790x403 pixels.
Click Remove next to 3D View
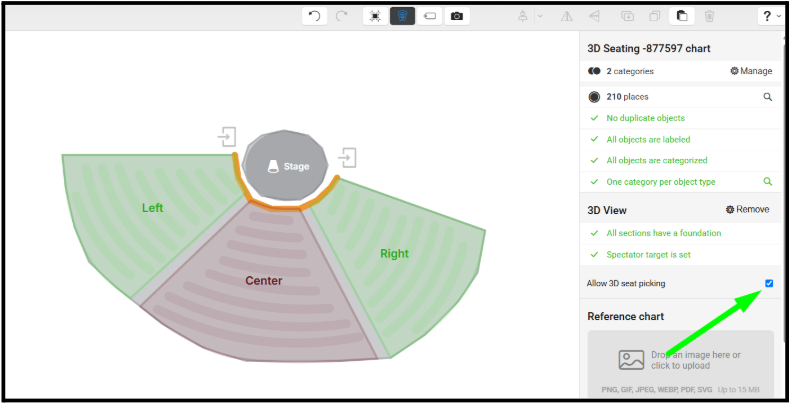(x=748, y=209)
